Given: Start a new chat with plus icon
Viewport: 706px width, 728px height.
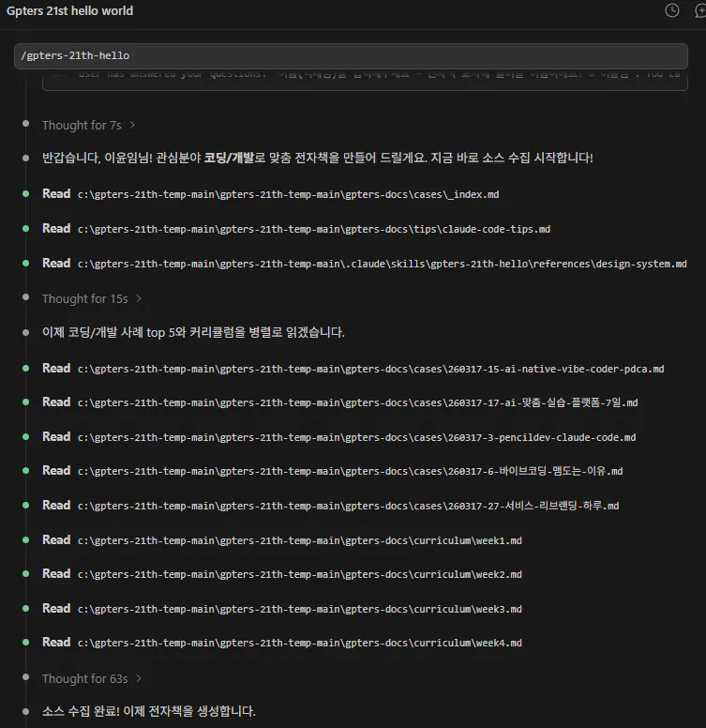Looking at the screenshot, I should [700, 10].
